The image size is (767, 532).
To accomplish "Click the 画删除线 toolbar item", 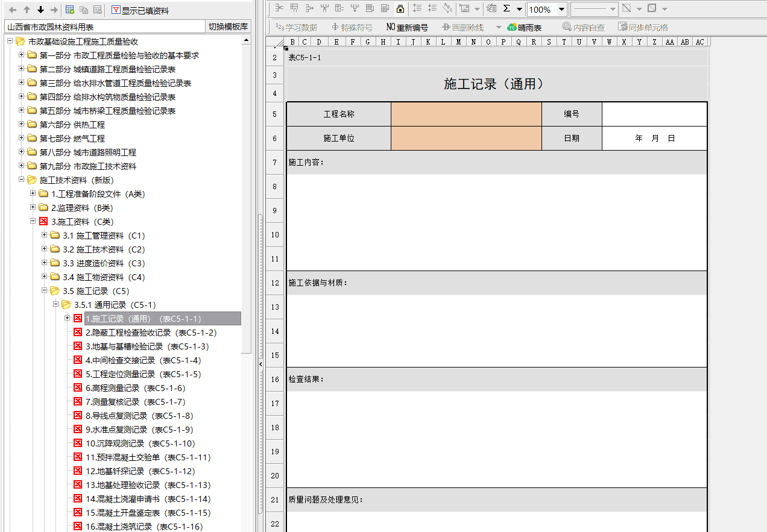I will 463,27.
